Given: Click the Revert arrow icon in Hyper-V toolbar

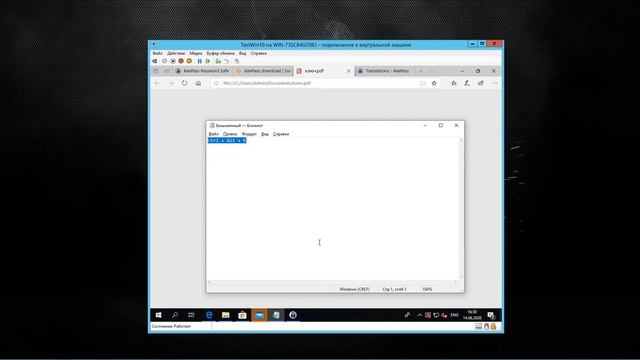Looking at the screenshot, I should 227,61.
